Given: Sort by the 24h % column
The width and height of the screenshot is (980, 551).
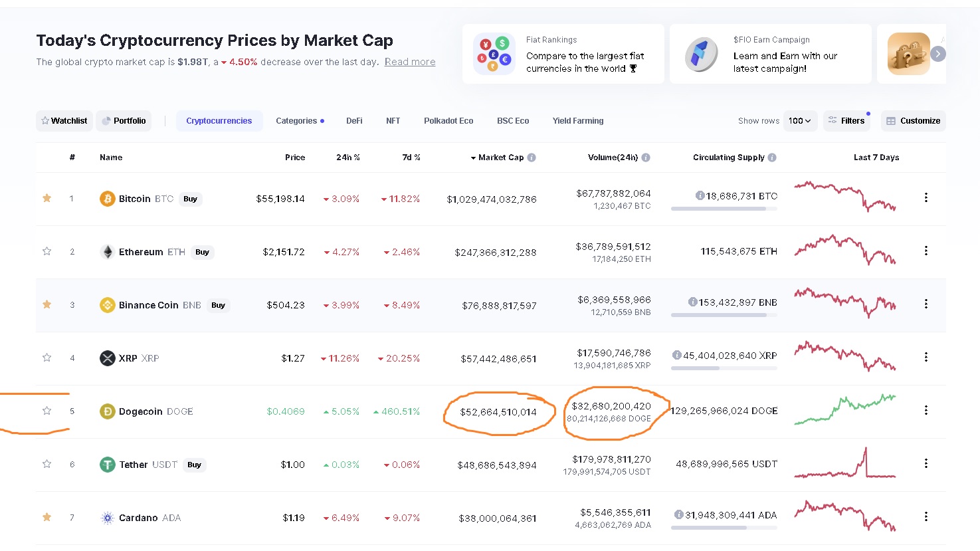Looking at the screenshot, I should tap(347, 158).
